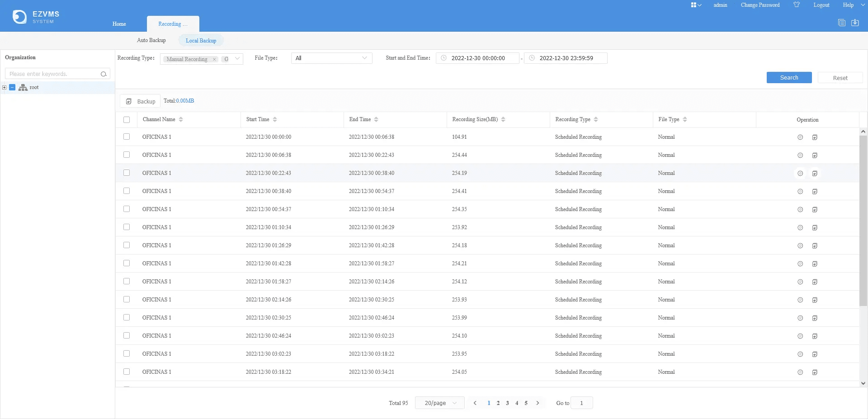Go to the Home tab
868x419 pixels.
coord(119,24)
